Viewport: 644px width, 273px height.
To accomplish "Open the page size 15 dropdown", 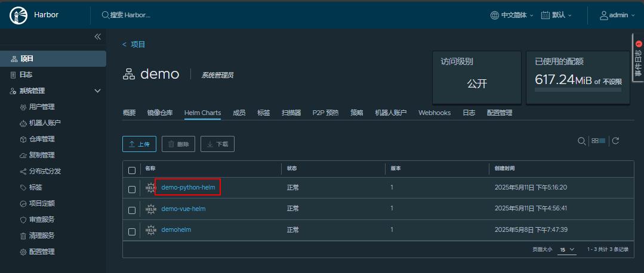I will pyautogui.click(x=567, y=249).
